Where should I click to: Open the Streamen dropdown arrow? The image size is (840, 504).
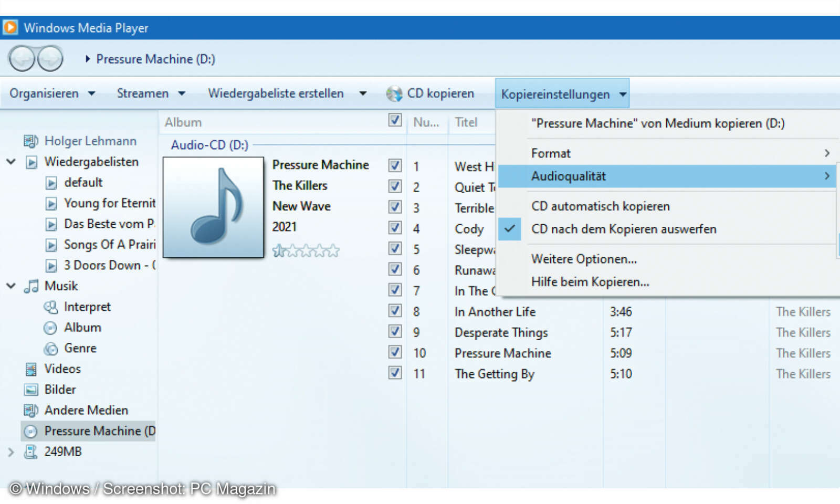tap(181, 93)
